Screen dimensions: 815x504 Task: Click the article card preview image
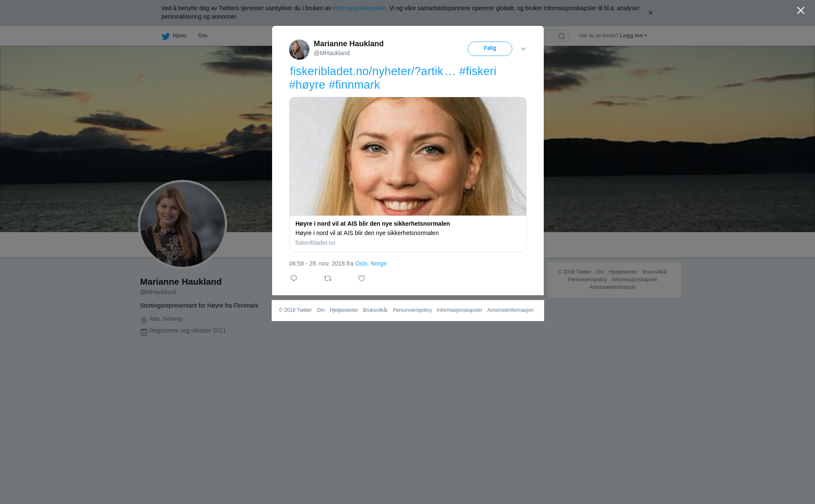click(407, 156)
